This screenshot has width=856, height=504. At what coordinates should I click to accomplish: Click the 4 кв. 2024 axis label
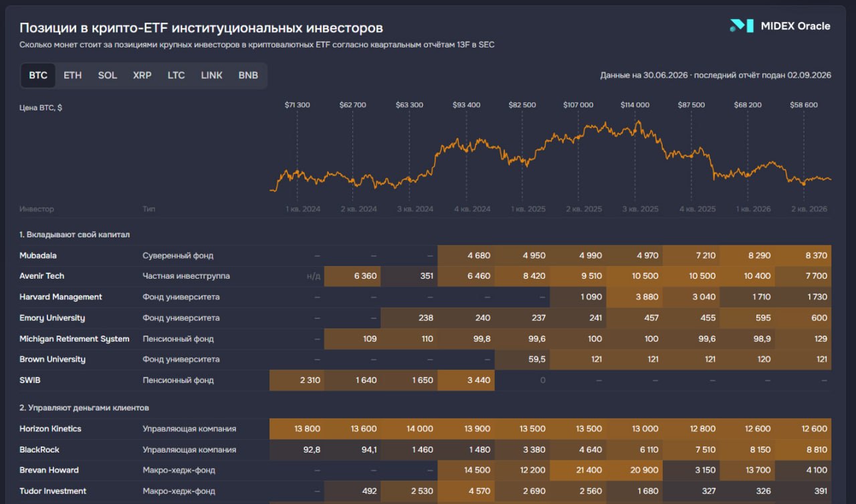pos(472,209)
